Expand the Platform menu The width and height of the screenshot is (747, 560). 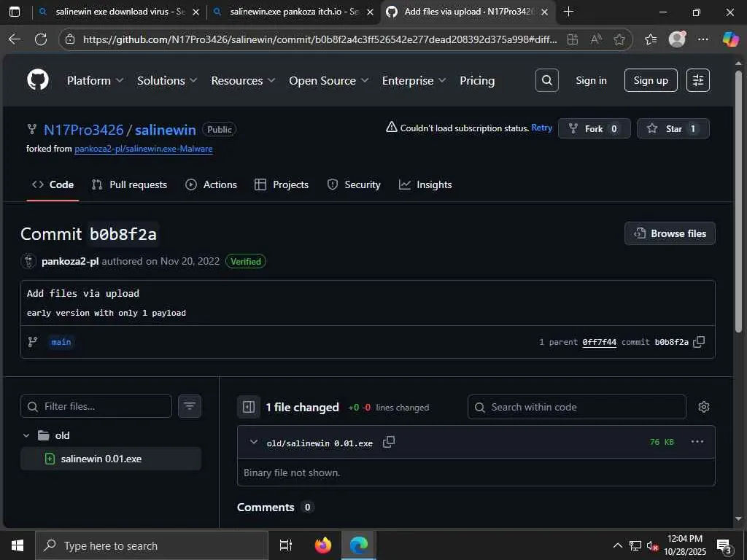pyautogui.click(x=96, y=81)
